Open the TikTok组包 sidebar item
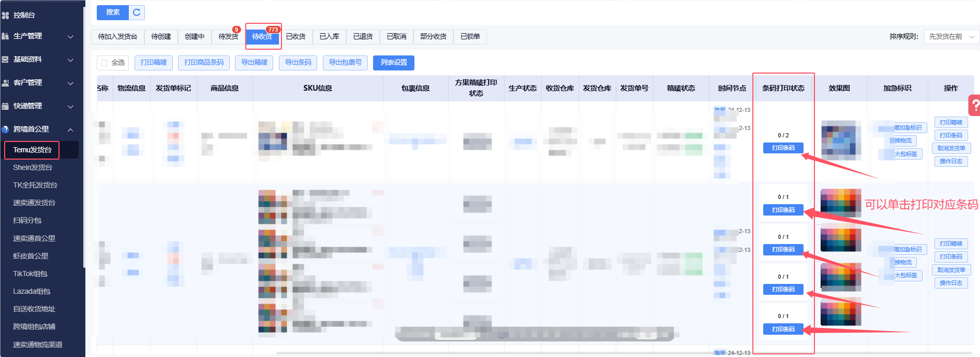 click(x=30, y=274)
